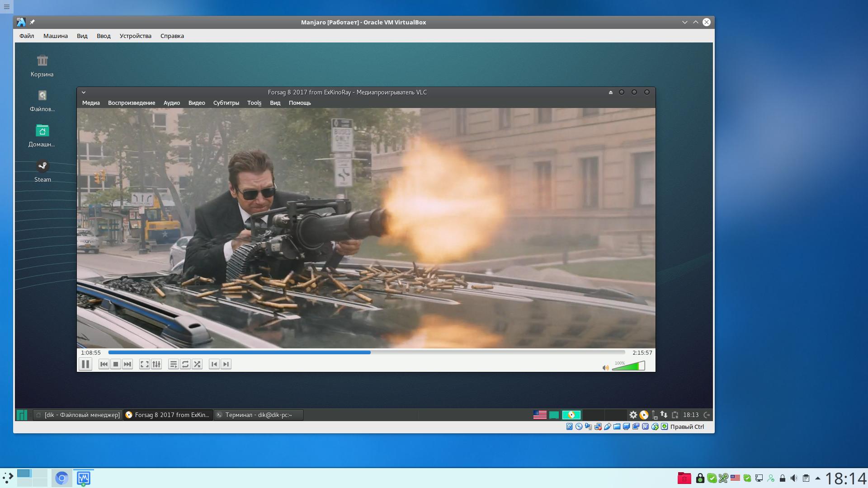
Task: Open VLC extended settings equalizer
Action: point(156,364)
